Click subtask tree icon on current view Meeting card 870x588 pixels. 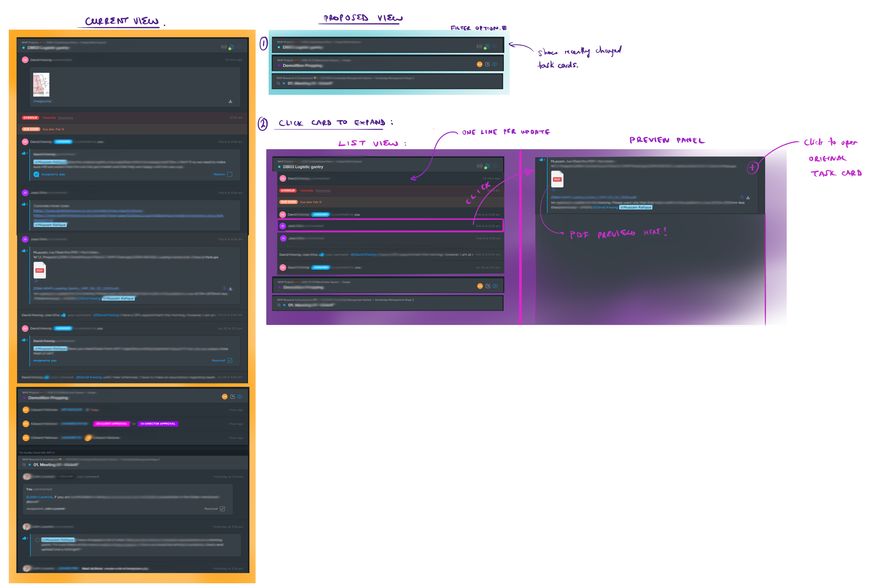point(24,465)
